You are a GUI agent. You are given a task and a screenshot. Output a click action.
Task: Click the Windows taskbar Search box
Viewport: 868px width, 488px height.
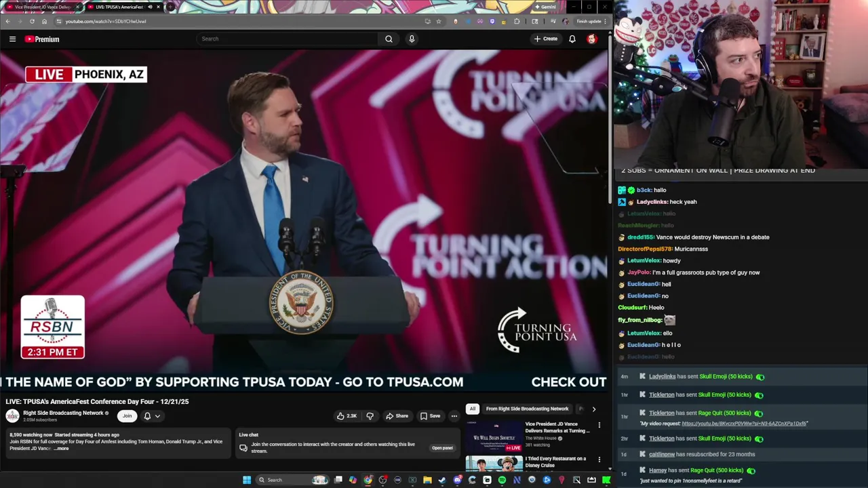(292, 480)
